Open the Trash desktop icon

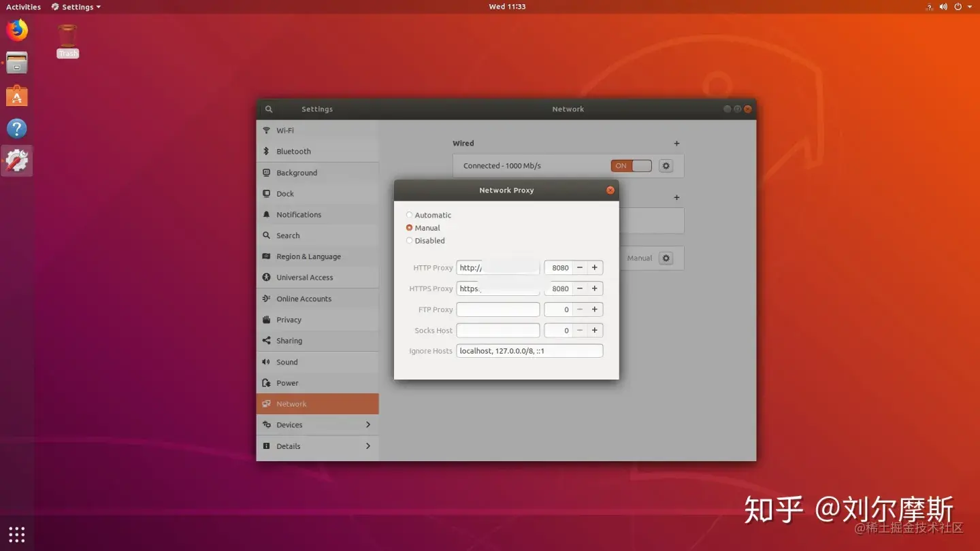[x=67, y=41]
